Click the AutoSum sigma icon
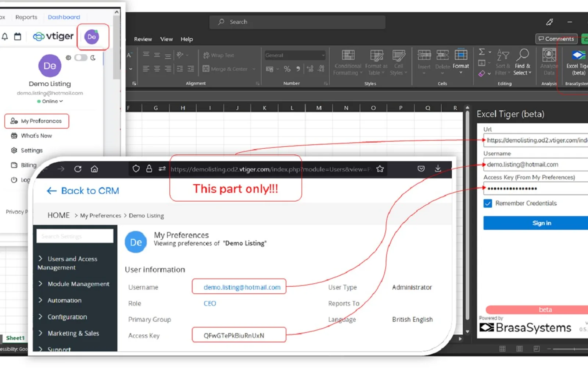This screenshot has height=368, width=588. tap(482, 52)
